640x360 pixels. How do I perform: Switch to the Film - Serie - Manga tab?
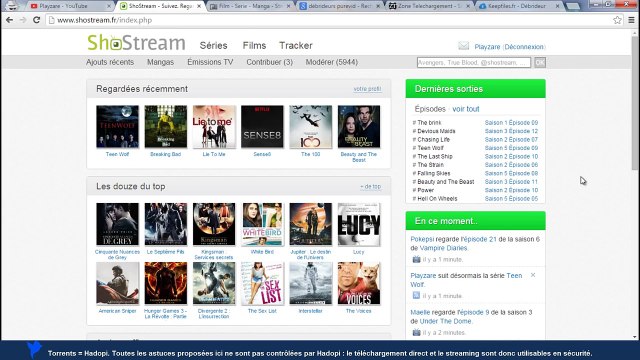249,6
